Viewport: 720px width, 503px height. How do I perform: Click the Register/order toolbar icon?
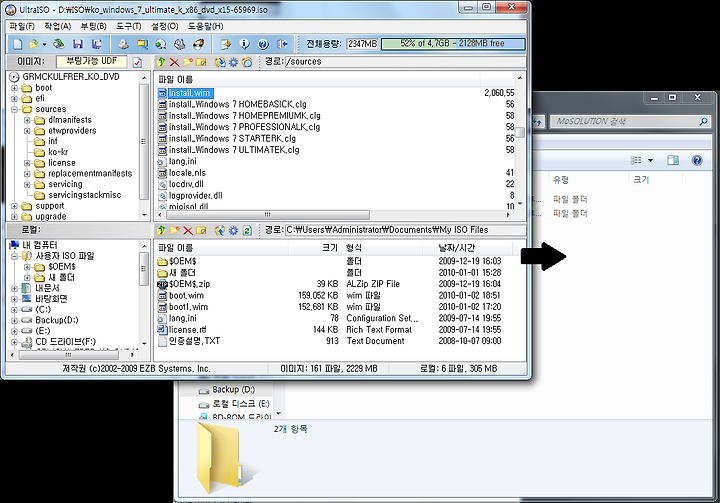pos(225,44)
